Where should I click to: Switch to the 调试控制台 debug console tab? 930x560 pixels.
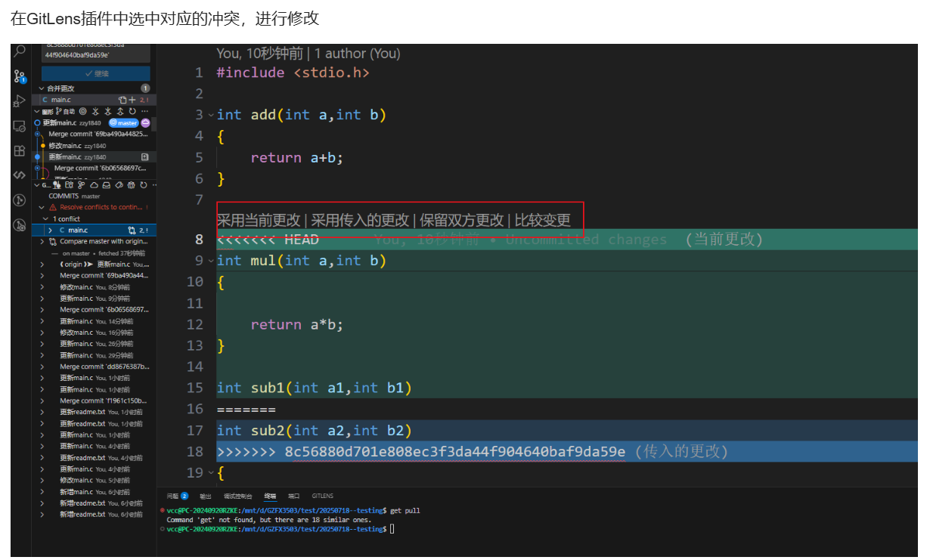(x=238, y=496)
